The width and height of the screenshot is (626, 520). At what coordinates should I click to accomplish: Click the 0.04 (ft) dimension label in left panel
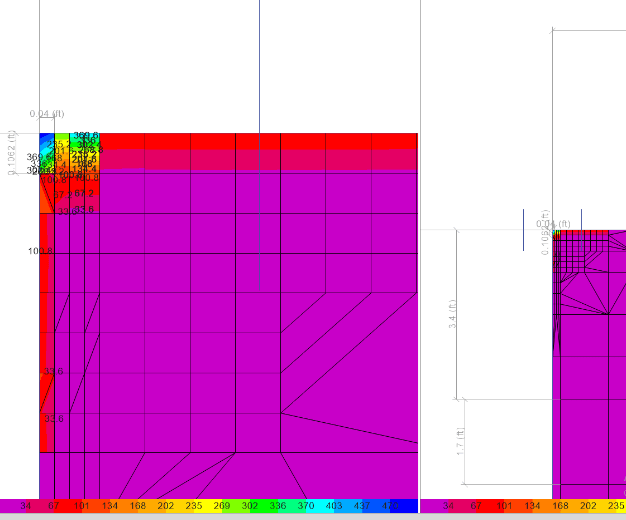47,114
